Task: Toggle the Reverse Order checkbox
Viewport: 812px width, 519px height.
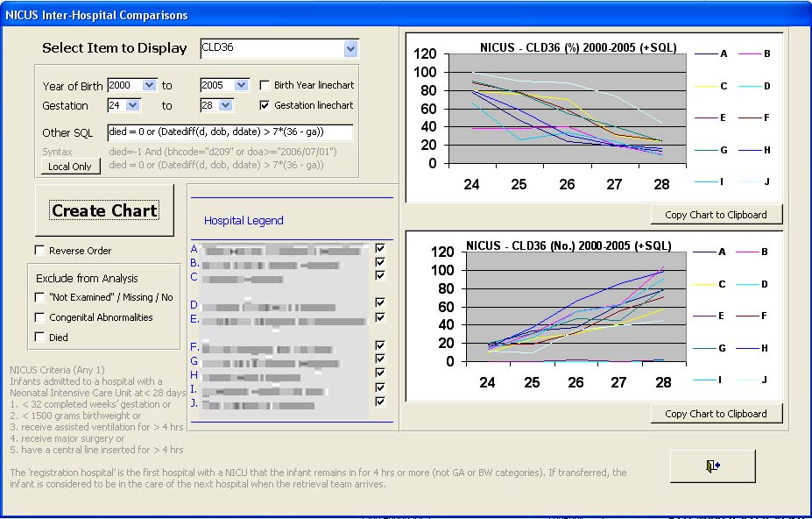Action: coord(40,251)
